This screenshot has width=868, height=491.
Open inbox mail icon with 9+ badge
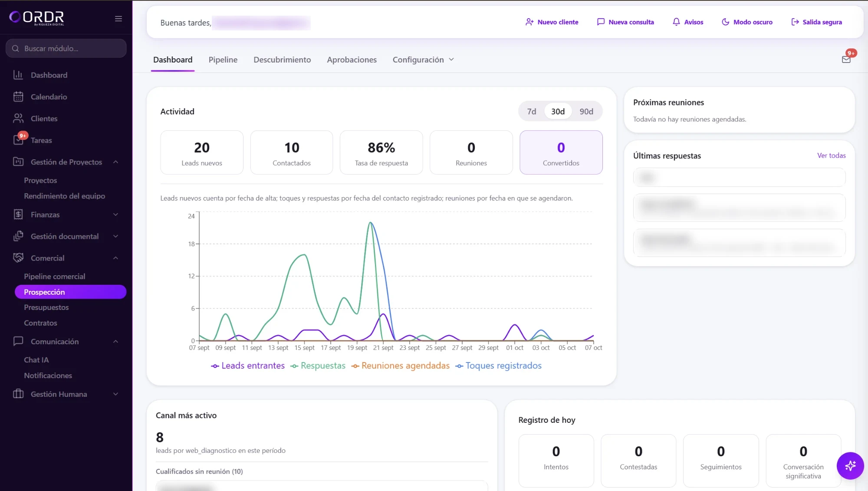pyautogui.click(x=846, y=59)
